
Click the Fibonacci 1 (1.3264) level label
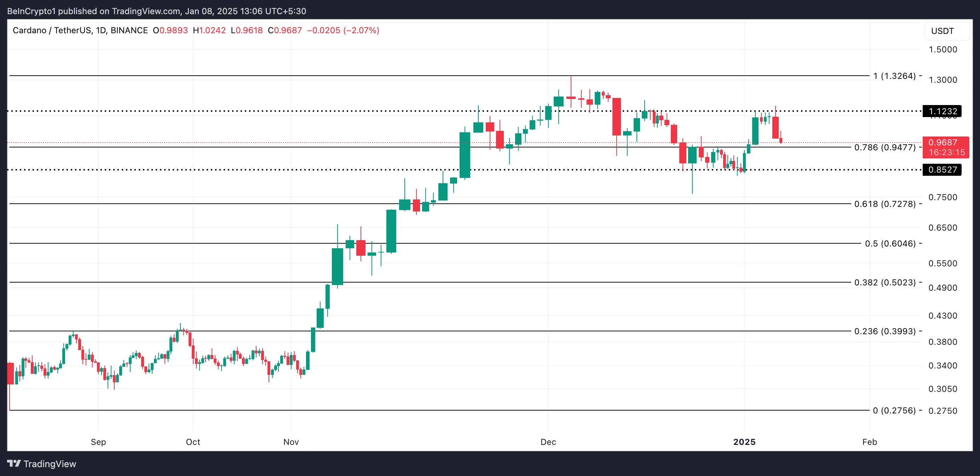click(894, 76)
